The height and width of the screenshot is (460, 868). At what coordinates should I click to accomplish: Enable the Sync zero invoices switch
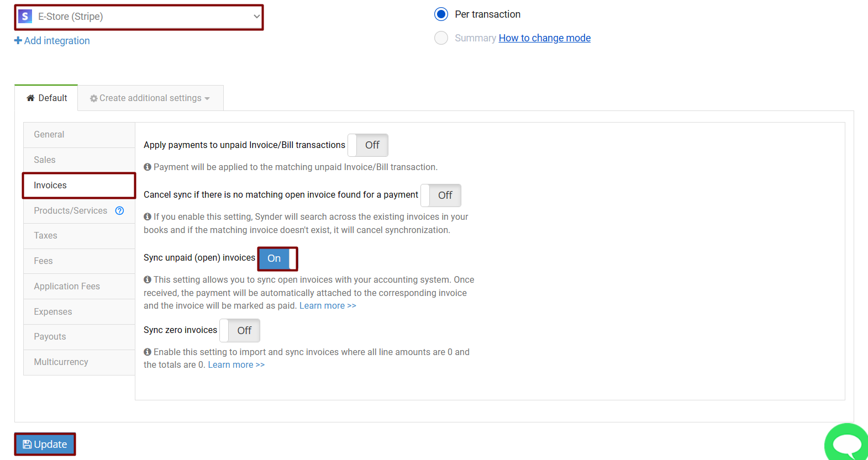[x=240, y=331]
